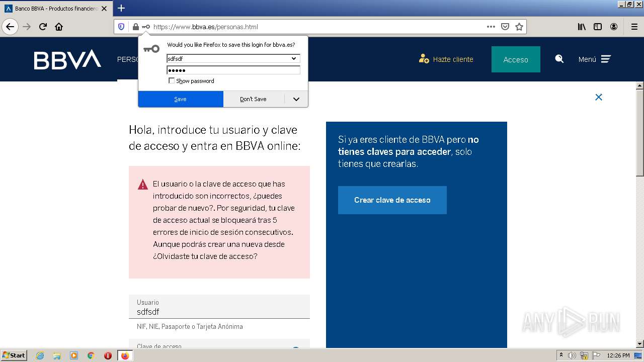Click the saved login key icon
Viewport: 644px width, 362px height.
click(x=146, y=27)
